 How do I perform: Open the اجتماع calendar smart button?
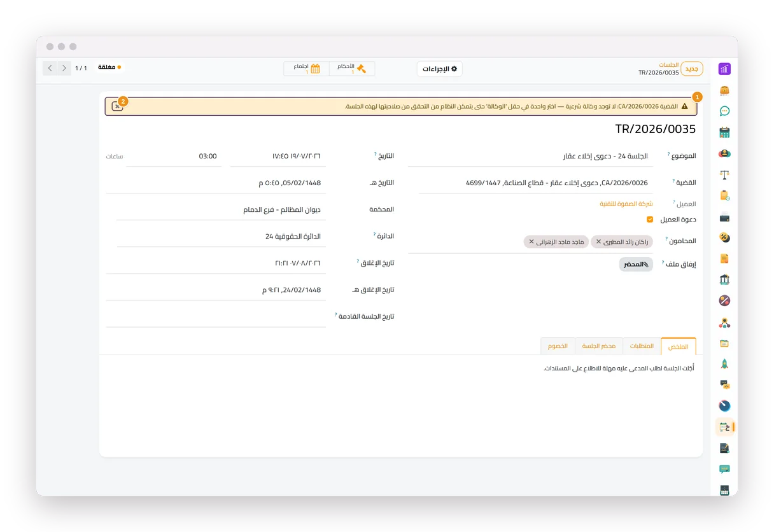[307, 69]
